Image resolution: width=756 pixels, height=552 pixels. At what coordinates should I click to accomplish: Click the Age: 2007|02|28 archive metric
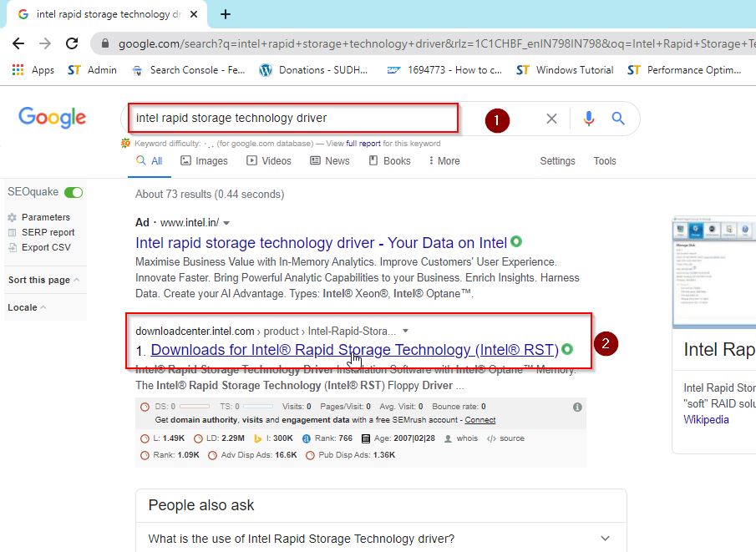tap(398, 438)
